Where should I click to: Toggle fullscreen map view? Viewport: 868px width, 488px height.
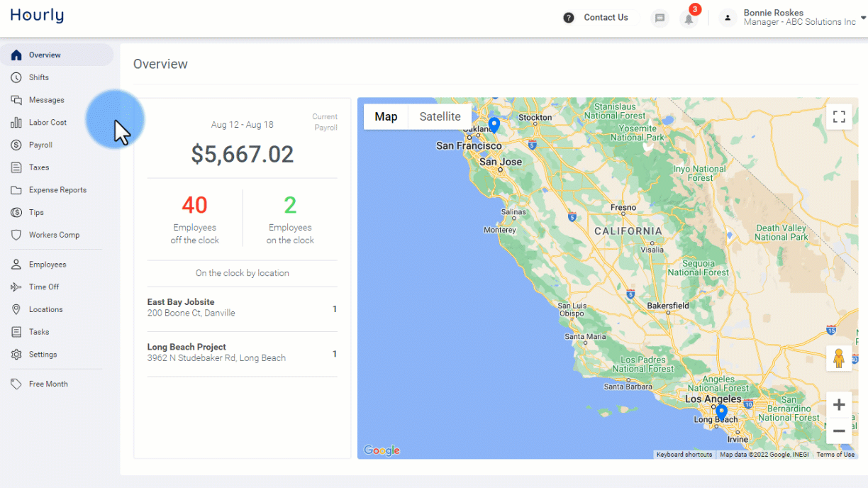coord(839,117)
